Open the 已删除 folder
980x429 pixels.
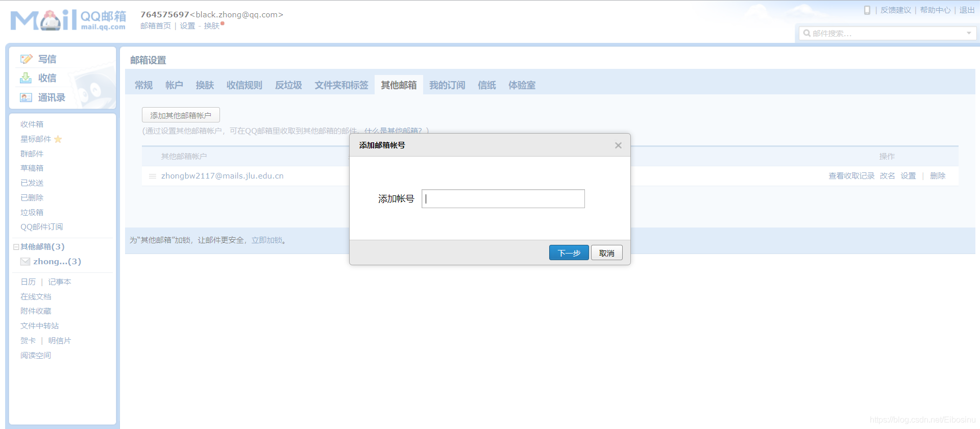(32, 198)
